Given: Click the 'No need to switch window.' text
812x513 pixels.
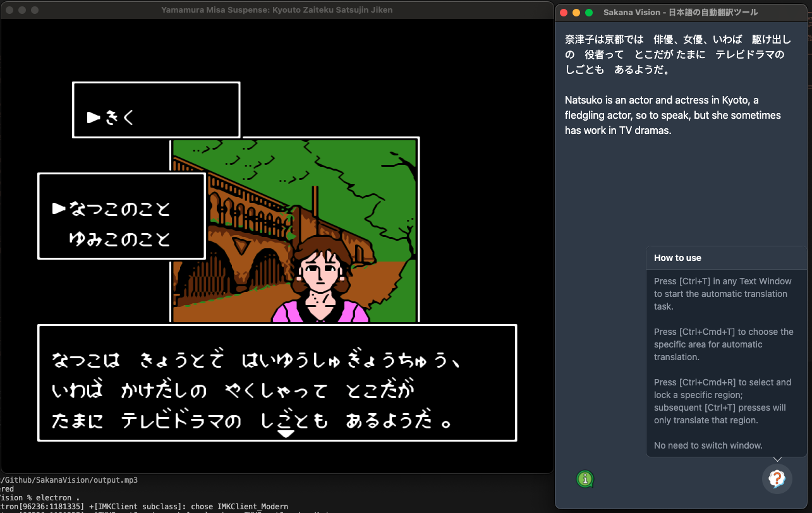Looking at the screenshot, I should [708, 445].
